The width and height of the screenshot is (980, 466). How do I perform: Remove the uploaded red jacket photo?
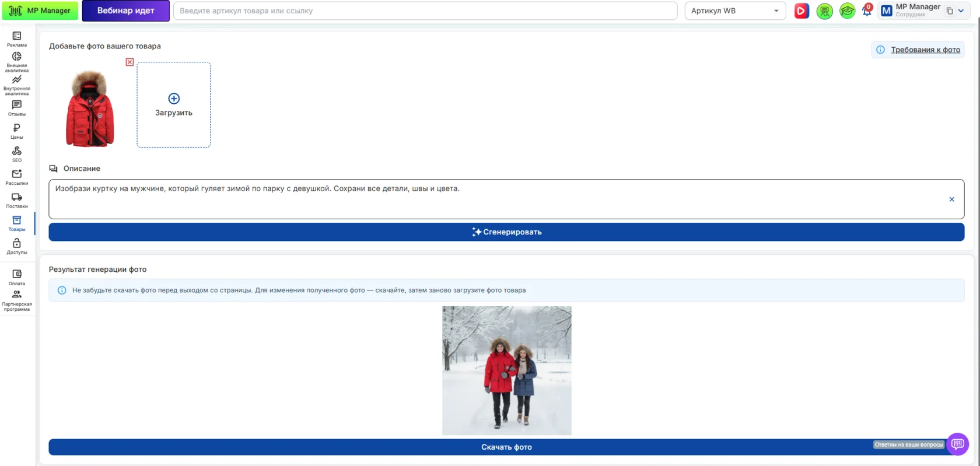tap(129, 62)
